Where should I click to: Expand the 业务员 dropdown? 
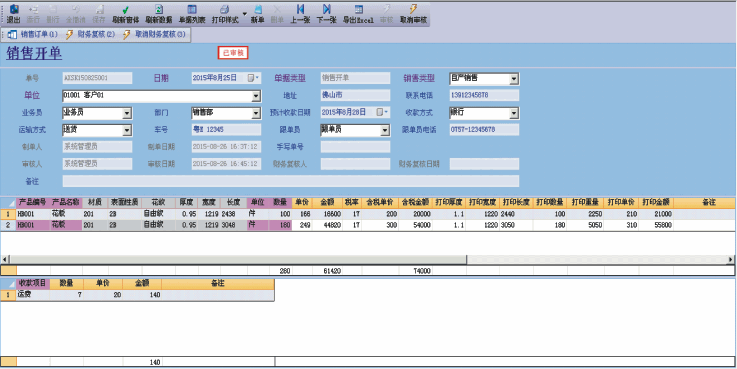[127, 113]
